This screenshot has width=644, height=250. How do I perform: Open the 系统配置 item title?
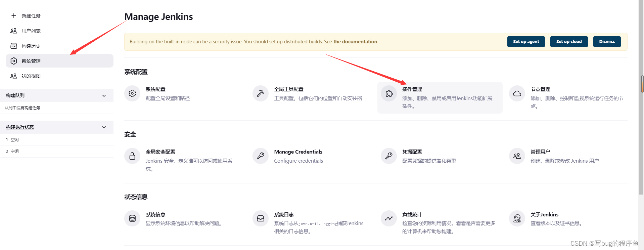(155, 89)
